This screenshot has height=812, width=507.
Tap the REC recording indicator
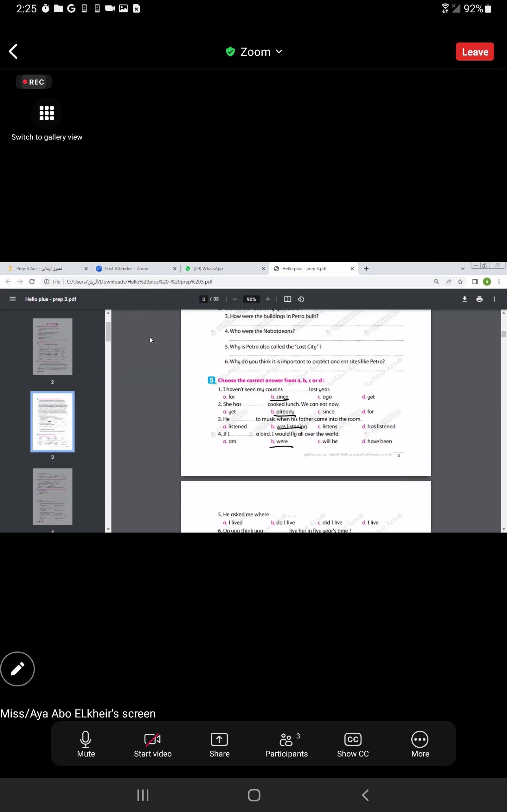click(34, 82)
